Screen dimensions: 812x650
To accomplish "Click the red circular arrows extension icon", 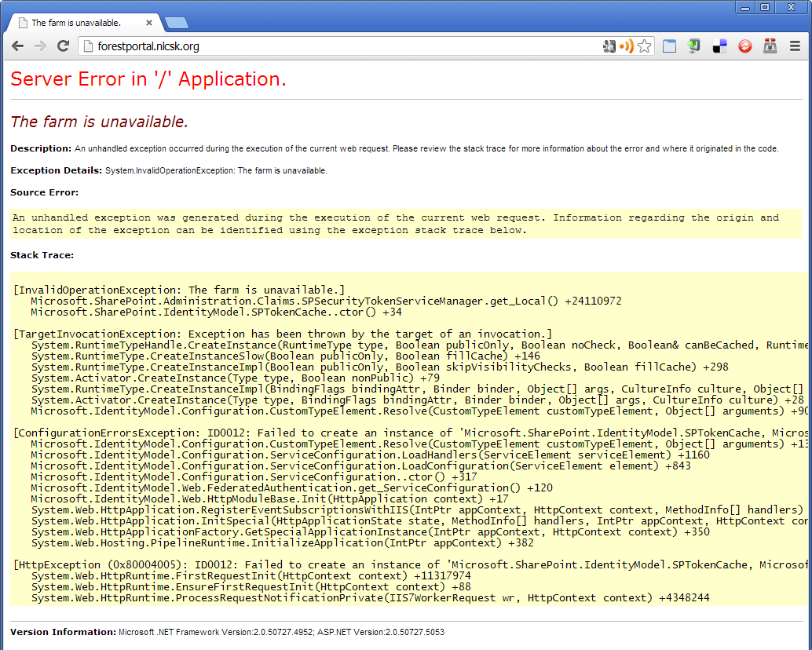I will pos(745,46).
